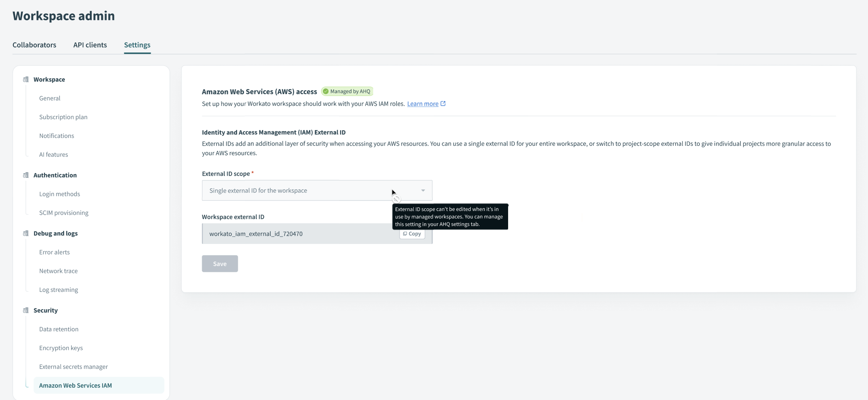The height and width of the screenshot is (400, 868).
Task: Go to the Settings tab
Action: tap(137, 45)
